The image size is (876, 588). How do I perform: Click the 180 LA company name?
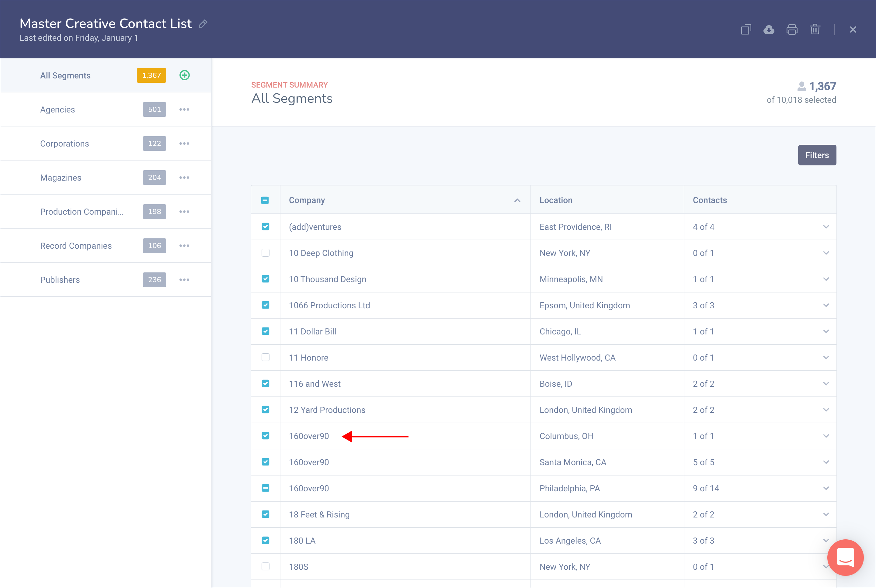point(302,541)
